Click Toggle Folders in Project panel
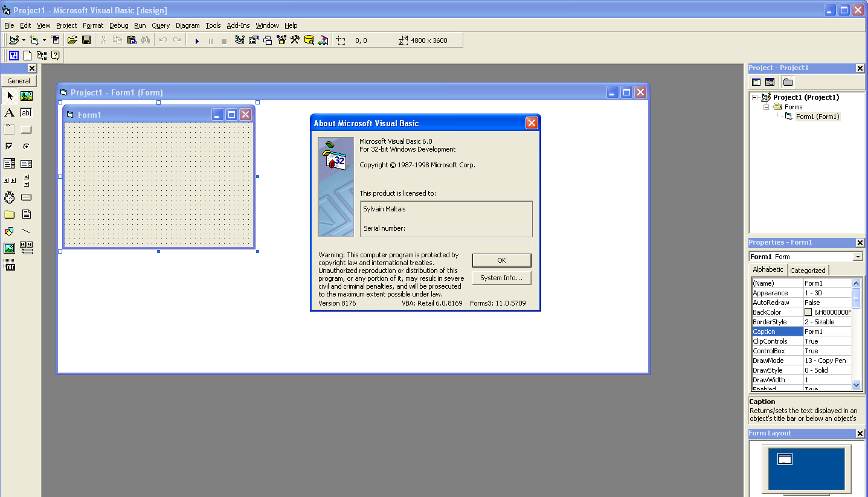The width and height of the screenshot is (868, 497). pyautogui.click(x=788, y=82)
